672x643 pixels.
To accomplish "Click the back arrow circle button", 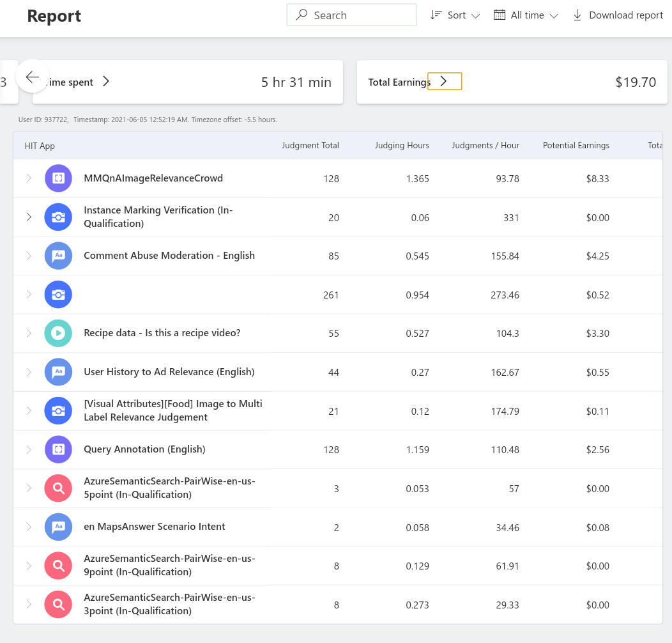I will coord(33,76).
